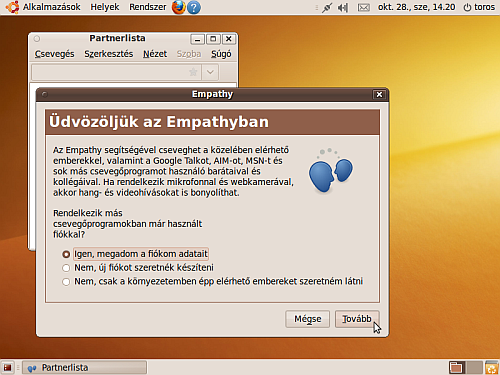This screenshot has width=500, height=375.
Task: Open the Alkalmazások menu
Action: tap(52, 7)
